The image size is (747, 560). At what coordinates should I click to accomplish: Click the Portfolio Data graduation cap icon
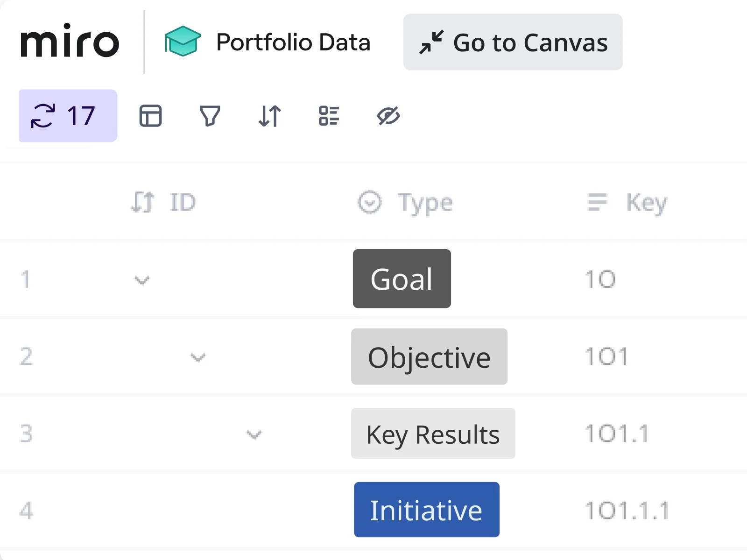(183, 42)
